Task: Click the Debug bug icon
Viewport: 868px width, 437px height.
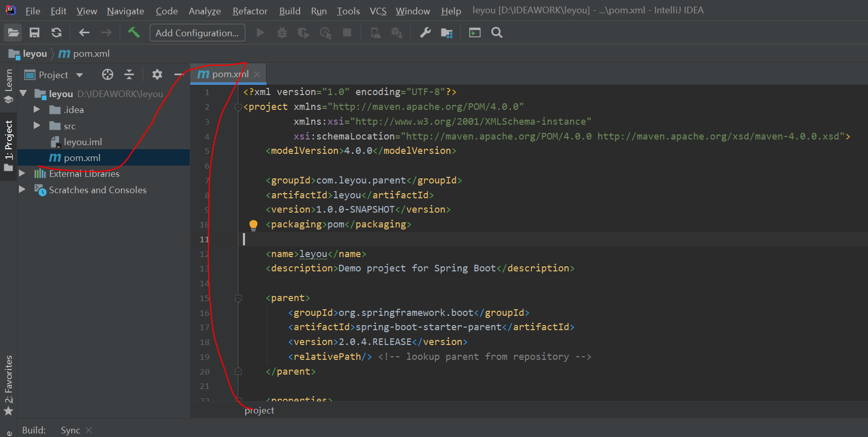Action: [282, 33]
